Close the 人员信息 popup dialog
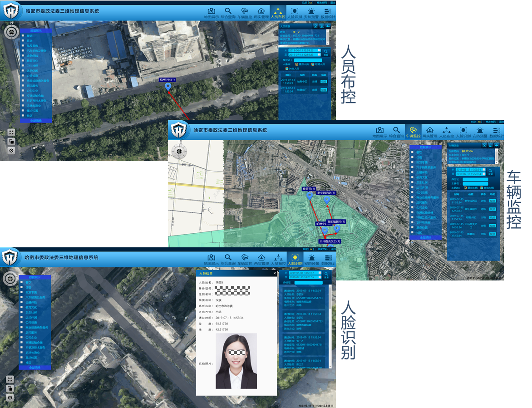The width and height of the screenshot is (532, 408). 275,273
